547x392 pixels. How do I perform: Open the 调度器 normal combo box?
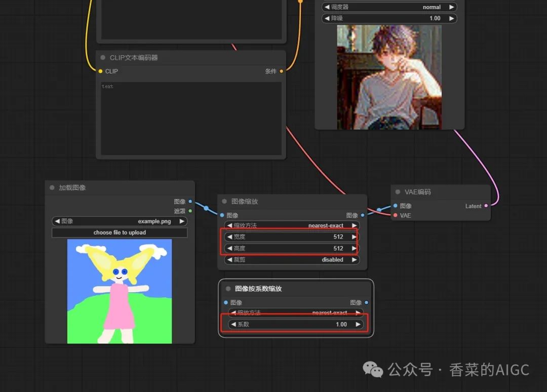[389, 7]
